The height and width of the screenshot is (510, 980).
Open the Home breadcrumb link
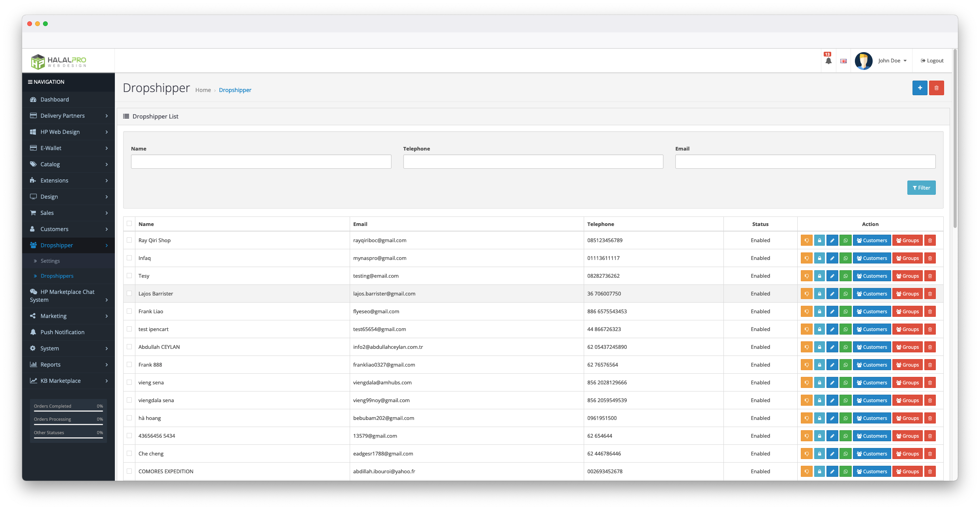203,90
